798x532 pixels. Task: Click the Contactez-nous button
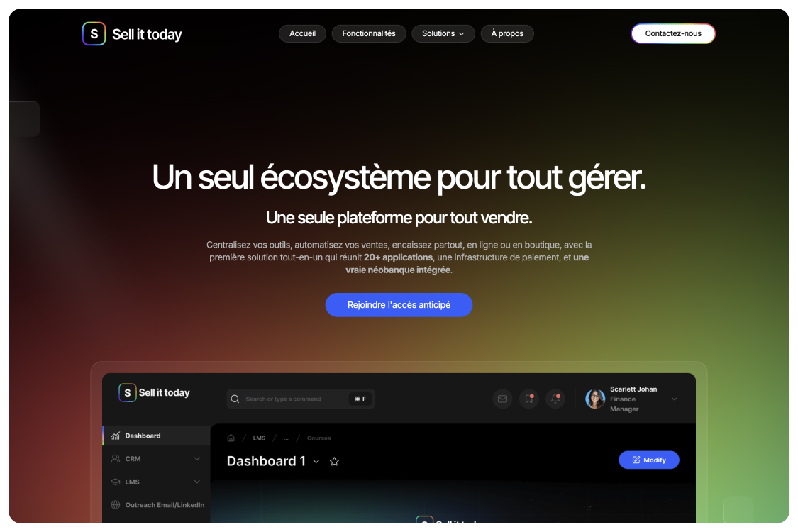coord(673,33)
